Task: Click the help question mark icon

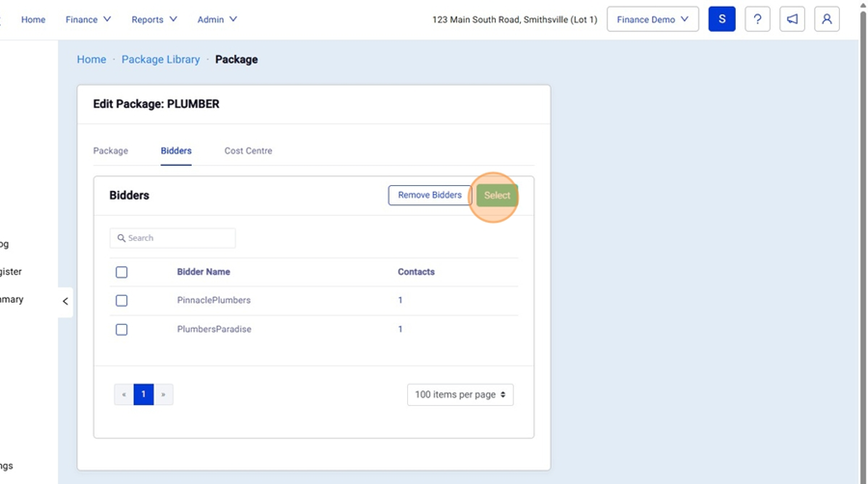Action: [757, 19]
